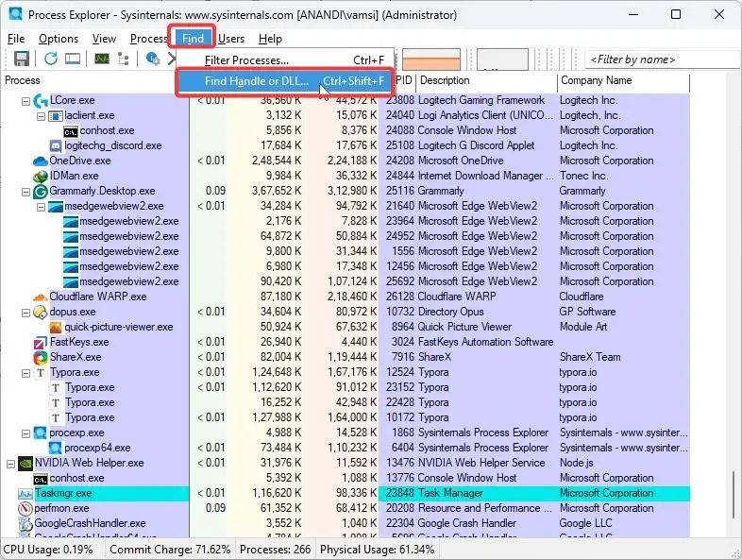Click 'Physical Usage: 61.34%' status entry

[378, 550]
